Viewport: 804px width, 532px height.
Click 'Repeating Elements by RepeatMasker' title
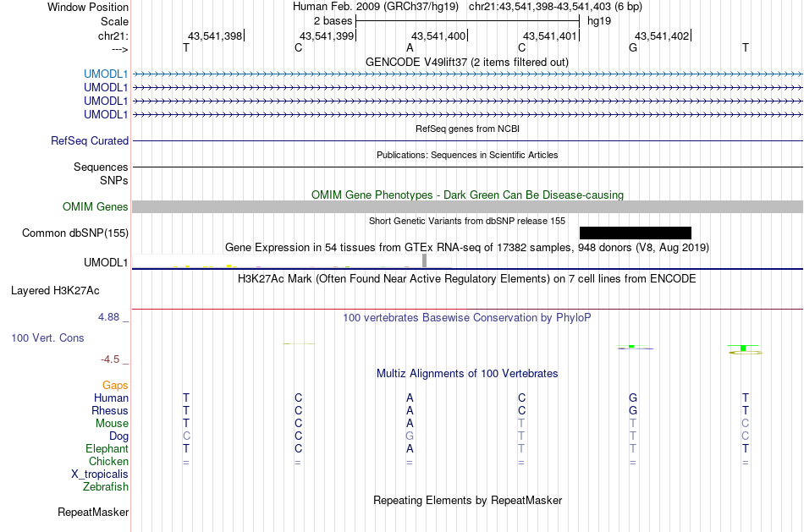(468, 500)
